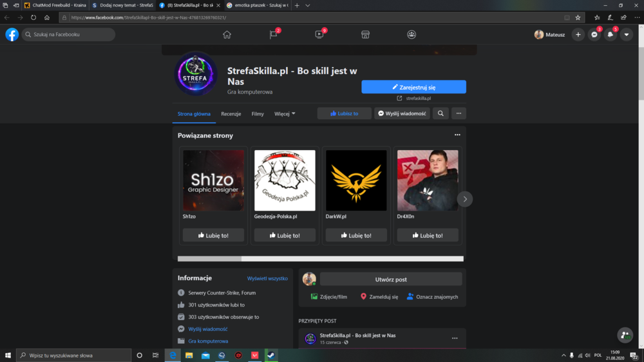This screenshot has height=362, width=644.
Task: Select the Strona główna tab
Action: pyautogui.click(x=194, y=114)
